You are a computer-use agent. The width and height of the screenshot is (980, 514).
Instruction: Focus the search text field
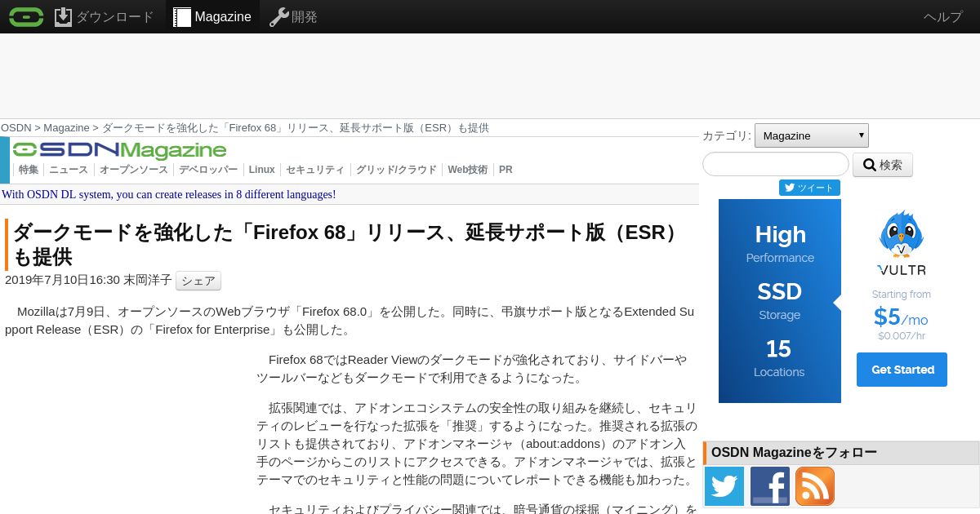click(776, 164)
